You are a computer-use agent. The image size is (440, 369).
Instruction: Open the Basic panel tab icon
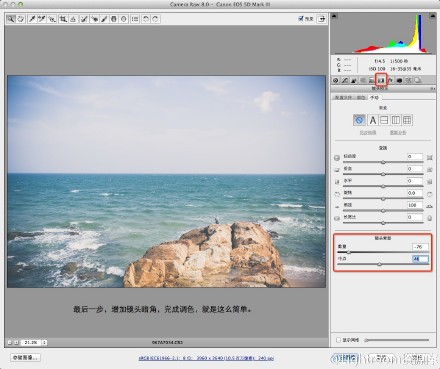tap(336, 80)
